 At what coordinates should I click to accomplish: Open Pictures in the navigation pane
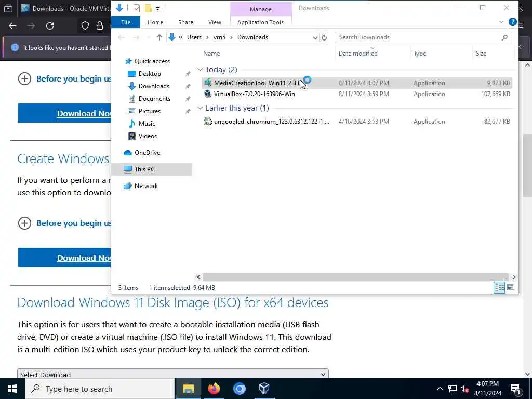tap(149, 111)
